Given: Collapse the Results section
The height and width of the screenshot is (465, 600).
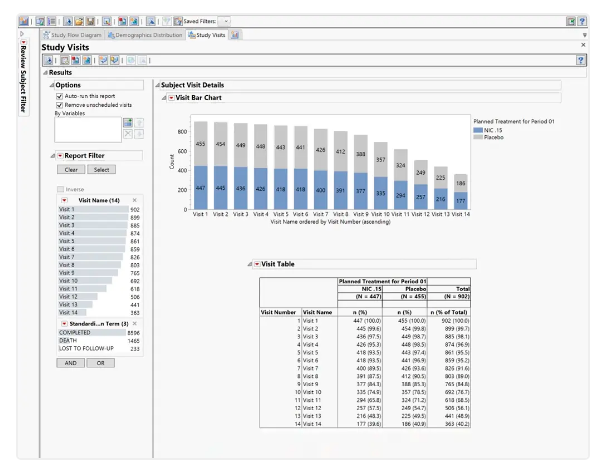Looking at the screenshot, I should click(45, 73).
